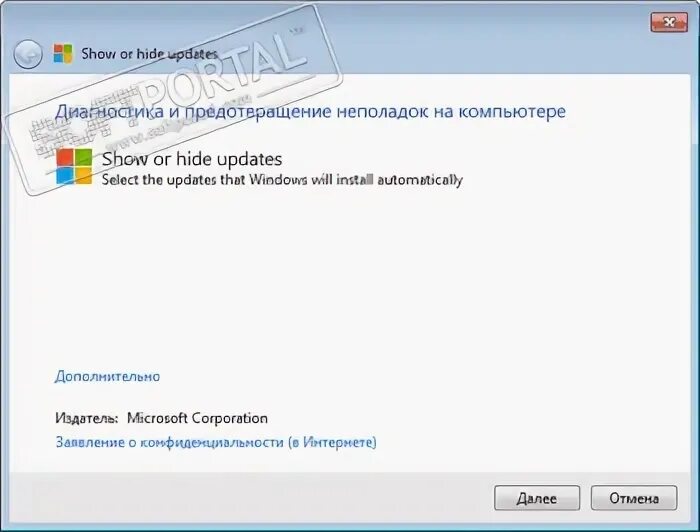
Task: Click the header title 'Show or hide updates'
Action: (149, 54)
